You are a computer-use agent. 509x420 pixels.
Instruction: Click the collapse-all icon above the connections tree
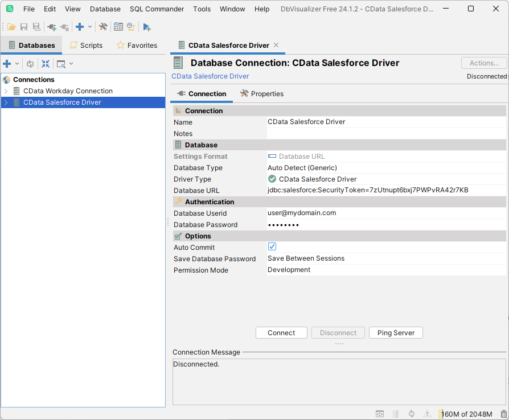tap(45, 64)
